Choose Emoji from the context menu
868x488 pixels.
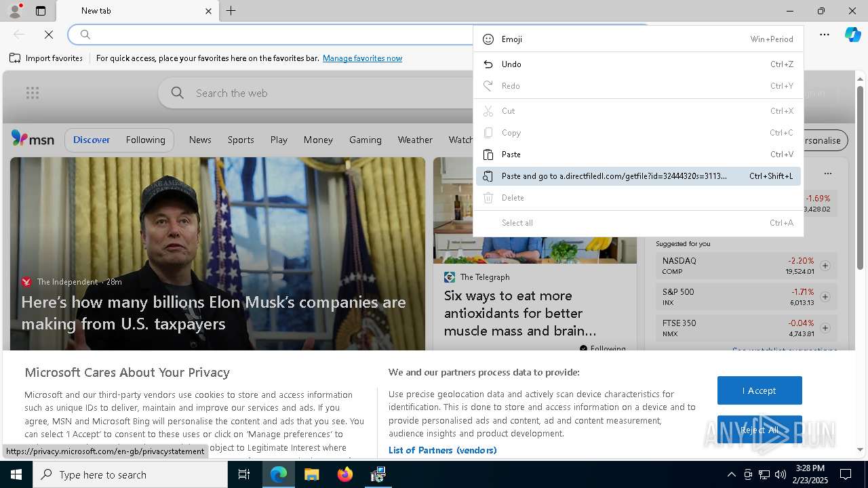638,39
